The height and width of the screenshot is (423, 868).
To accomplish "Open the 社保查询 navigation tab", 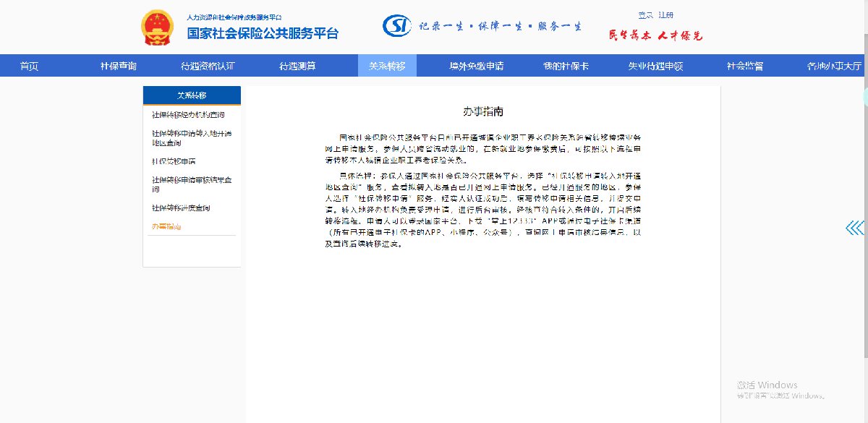I will (x=118, y=66).
